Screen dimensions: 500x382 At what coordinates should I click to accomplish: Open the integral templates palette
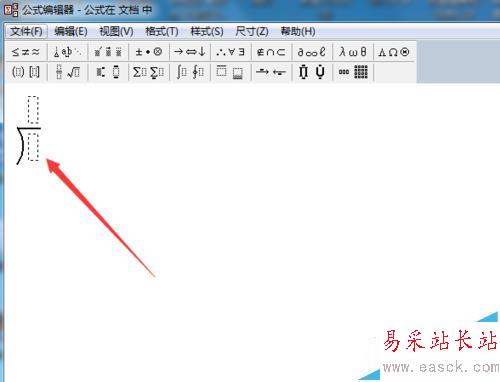190,72
